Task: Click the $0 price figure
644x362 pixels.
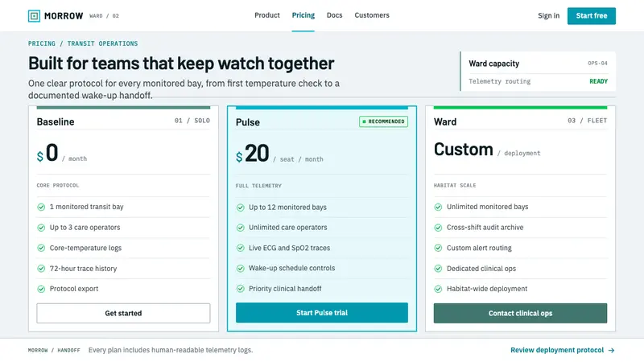Action: click(x=47, y=153)
